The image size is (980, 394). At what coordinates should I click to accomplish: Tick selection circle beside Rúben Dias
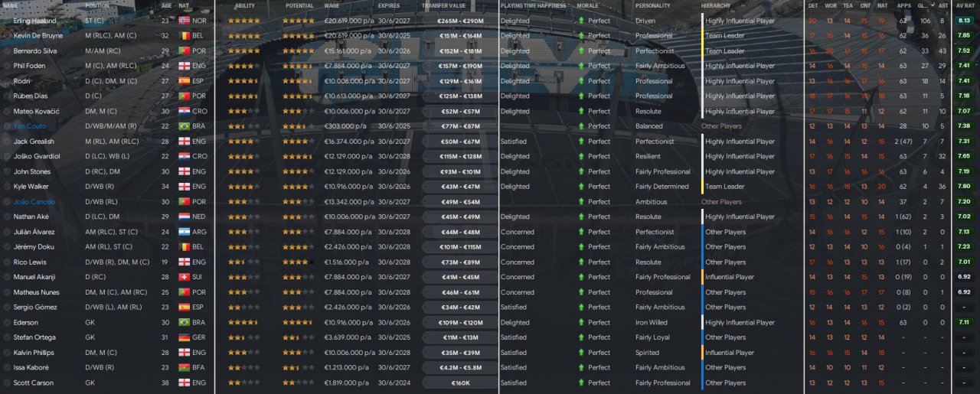(7, 96)
